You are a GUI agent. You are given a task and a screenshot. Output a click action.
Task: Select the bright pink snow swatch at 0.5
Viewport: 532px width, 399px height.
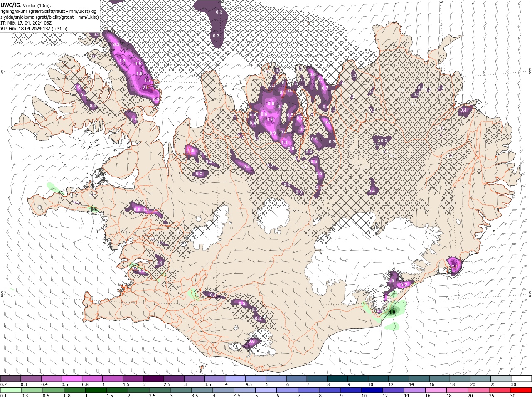71,378
